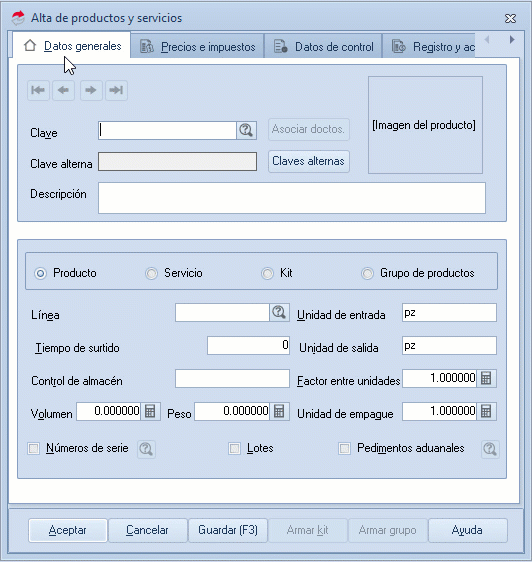Focus the Descripción text field

click(292, 198)
